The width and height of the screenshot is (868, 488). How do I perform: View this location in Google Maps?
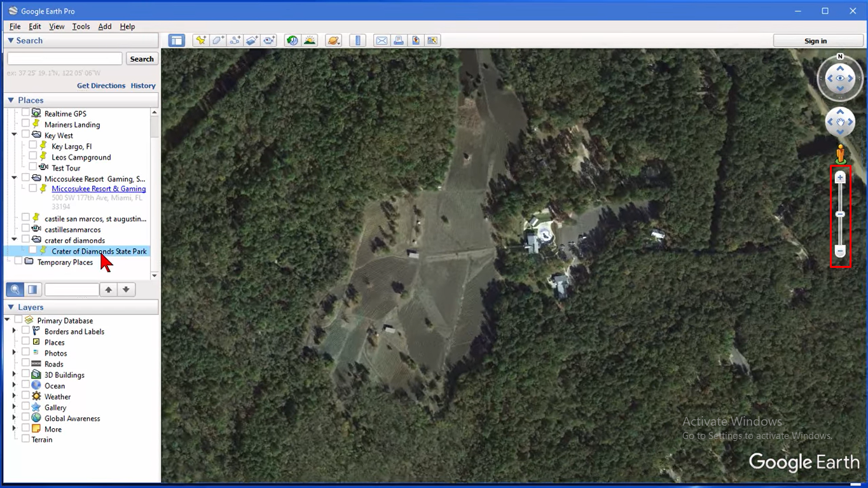433,41
